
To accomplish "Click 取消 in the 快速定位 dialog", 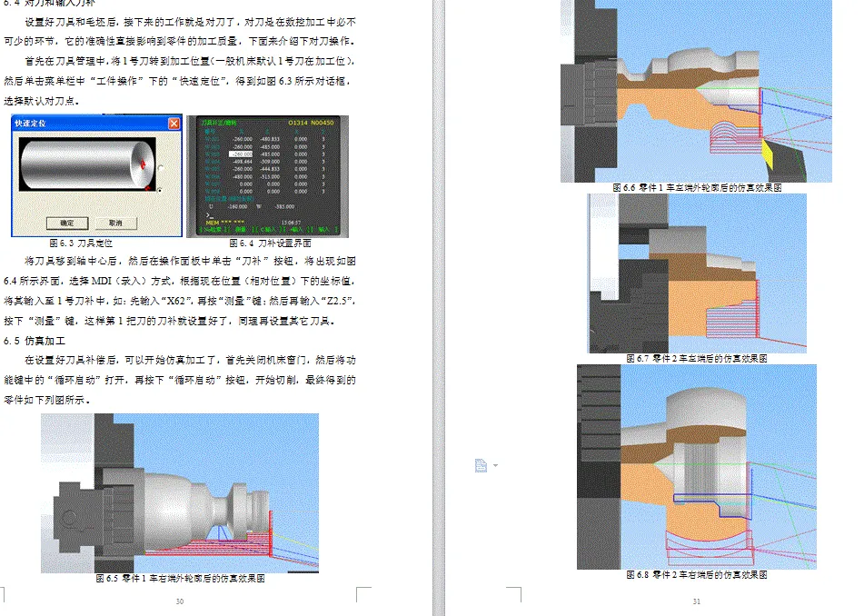I will (116, 222).
